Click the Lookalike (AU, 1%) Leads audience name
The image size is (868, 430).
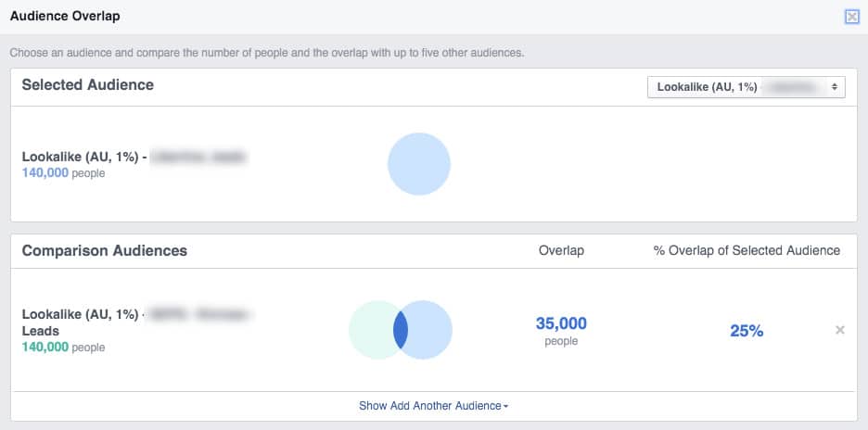point(137,322)
